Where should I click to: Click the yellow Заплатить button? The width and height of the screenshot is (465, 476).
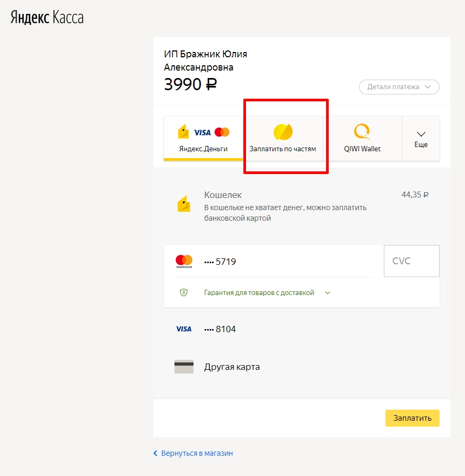pos(412,418)
